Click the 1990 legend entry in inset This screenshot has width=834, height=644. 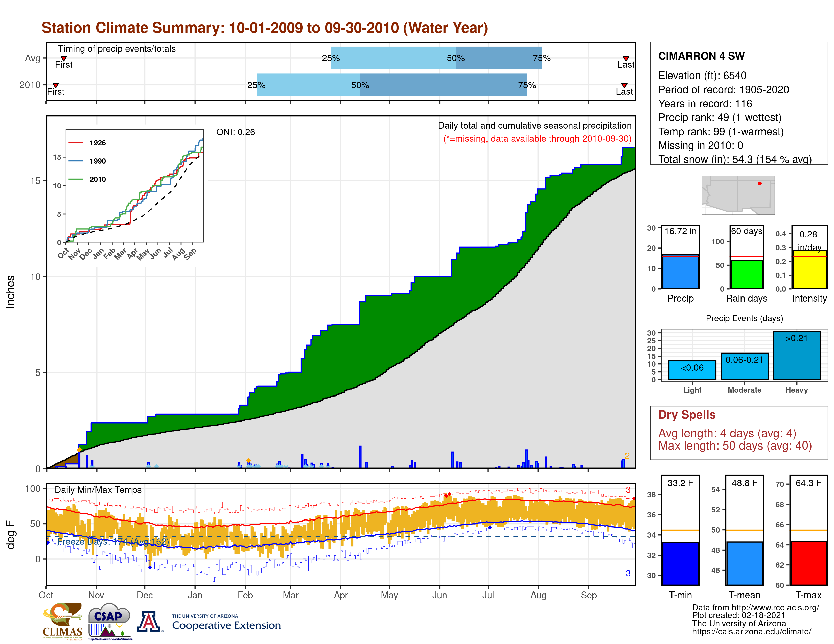tap(87, 161)
